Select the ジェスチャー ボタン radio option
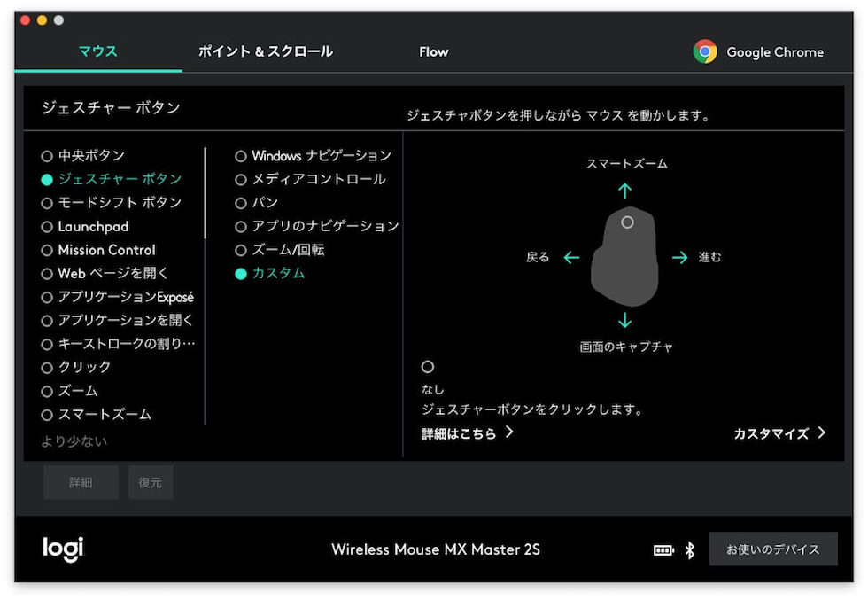 112,179
